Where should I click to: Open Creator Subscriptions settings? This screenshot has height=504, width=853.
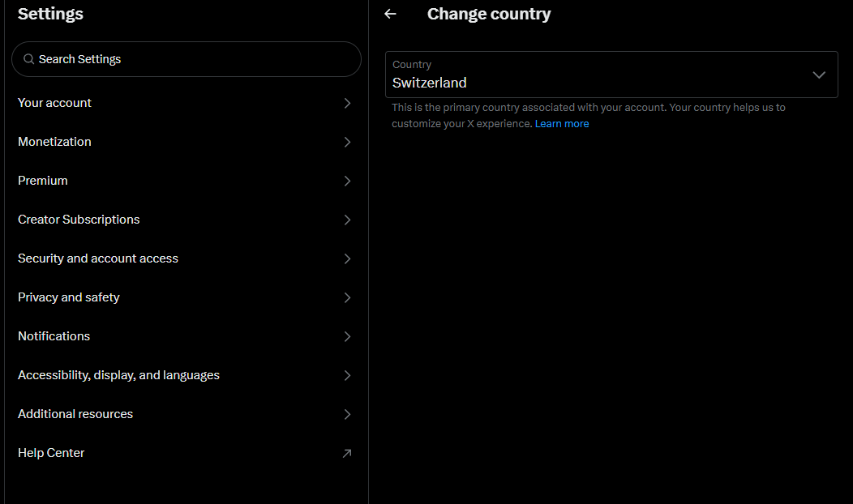[x=186, y=220]
